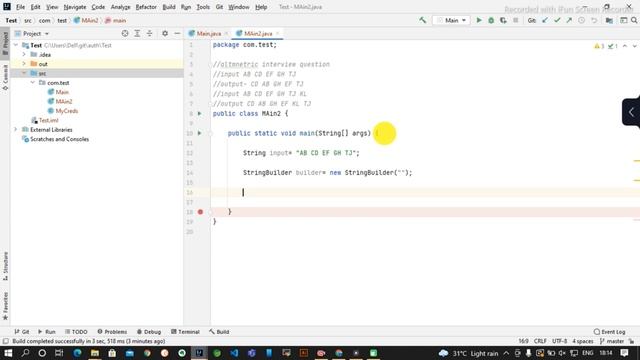Start debugging with the bug icon

(491, 20)
